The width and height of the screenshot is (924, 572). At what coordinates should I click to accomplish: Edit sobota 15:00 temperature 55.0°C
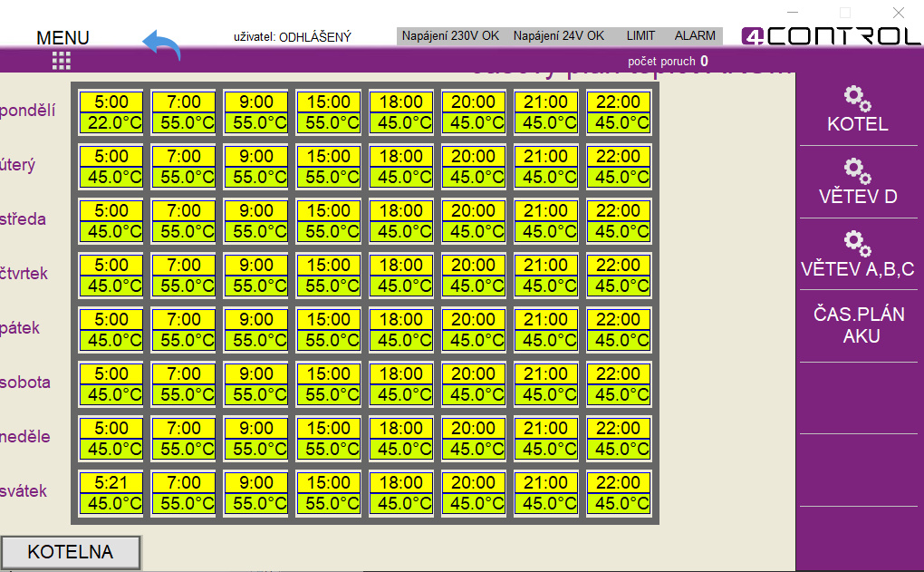click(329, 394)
